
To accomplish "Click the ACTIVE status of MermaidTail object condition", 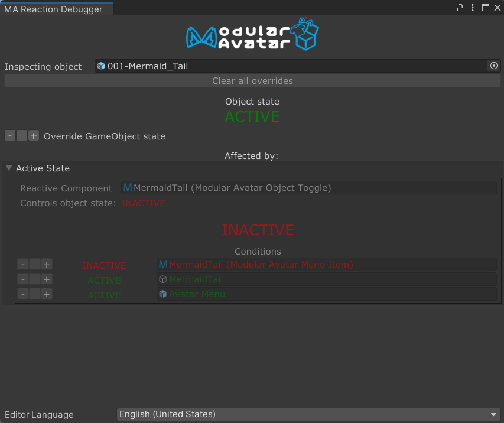I will [104, 280].
